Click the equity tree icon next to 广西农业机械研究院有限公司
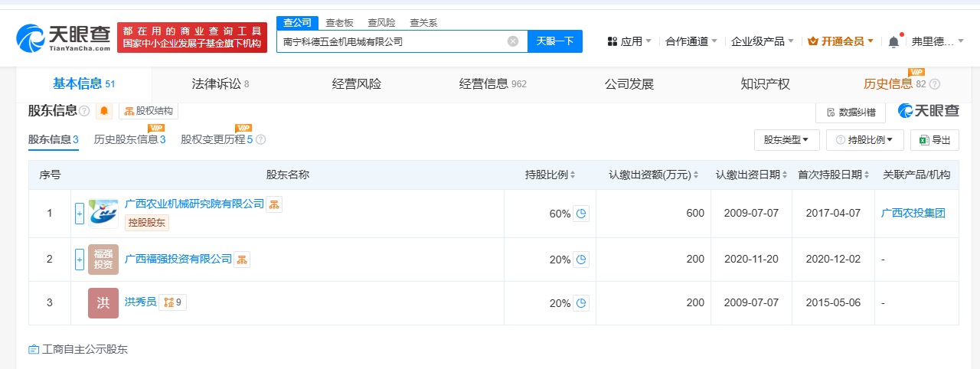 274,204
